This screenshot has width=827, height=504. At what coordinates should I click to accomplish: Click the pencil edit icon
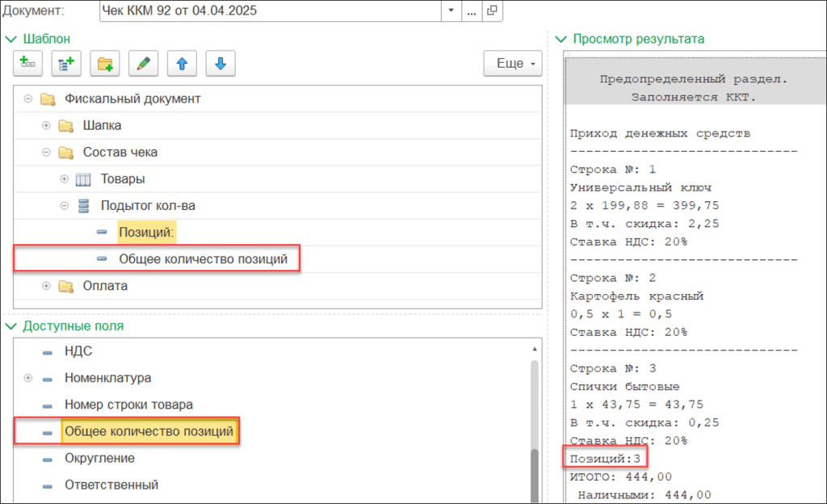143,64
